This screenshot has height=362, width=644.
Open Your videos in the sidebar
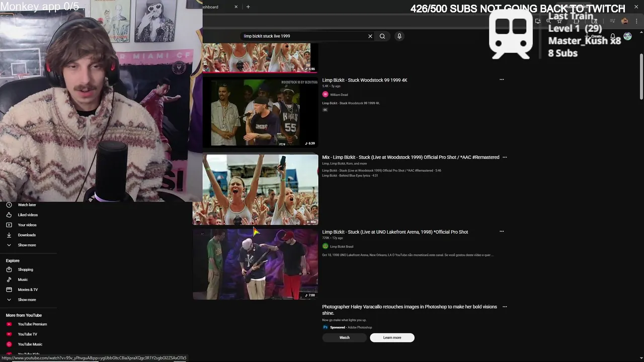(x=28, y=225)
